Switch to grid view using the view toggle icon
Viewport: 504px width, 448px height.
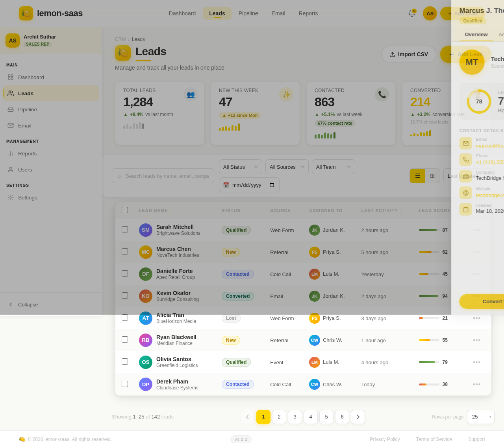pos(432,176)
